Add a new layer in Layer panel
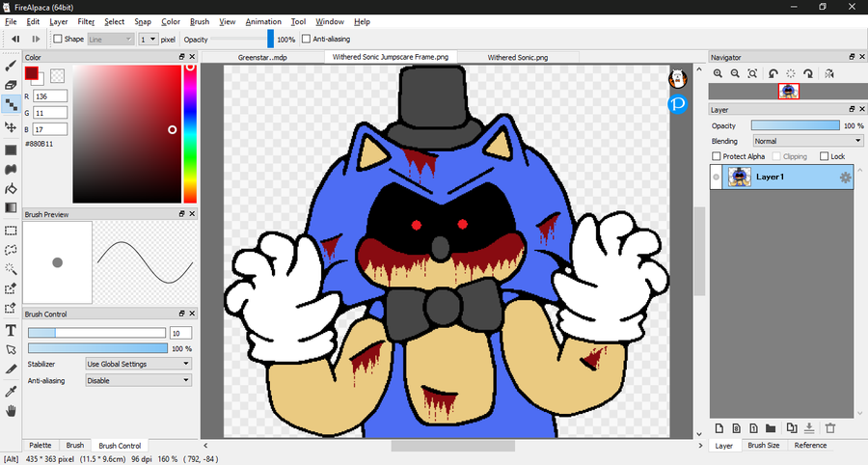Screen dimensions: 868x465 tap(719, 428)
